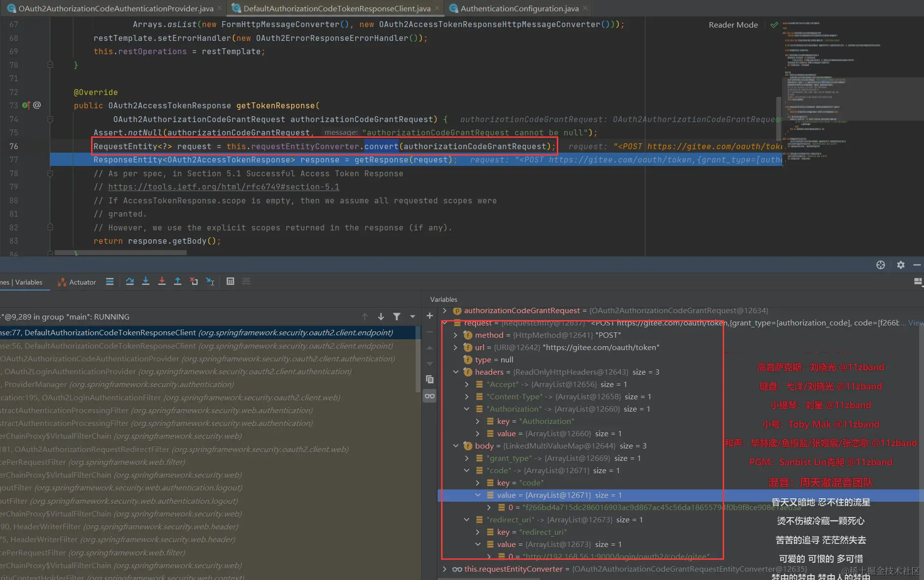Click the fold marker on line 78
This screenshot has width=924, height=580.
tap(50, 173)
